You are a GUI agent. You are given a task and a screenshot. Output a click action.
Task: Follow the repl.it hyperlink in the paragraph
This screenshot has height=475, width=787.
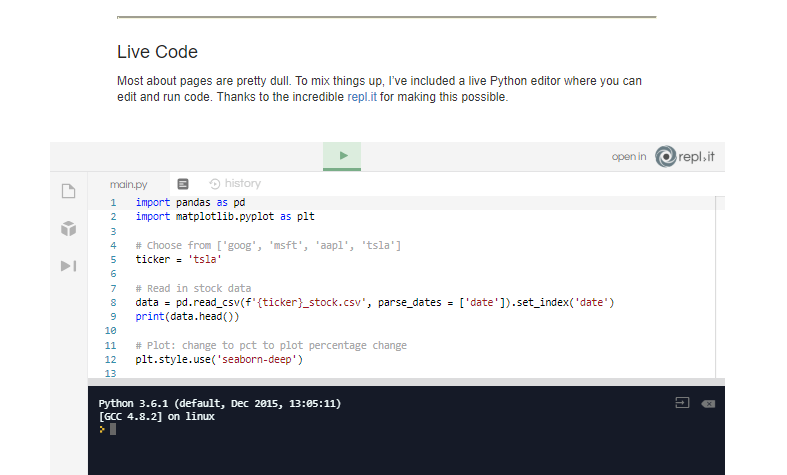tap(362, 97)
